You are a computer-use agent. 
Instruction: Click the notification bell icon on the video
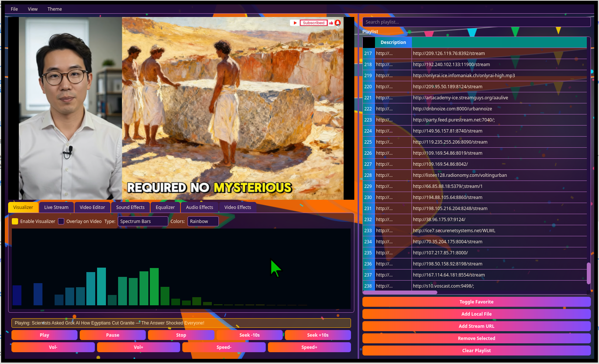click(337, 23)
